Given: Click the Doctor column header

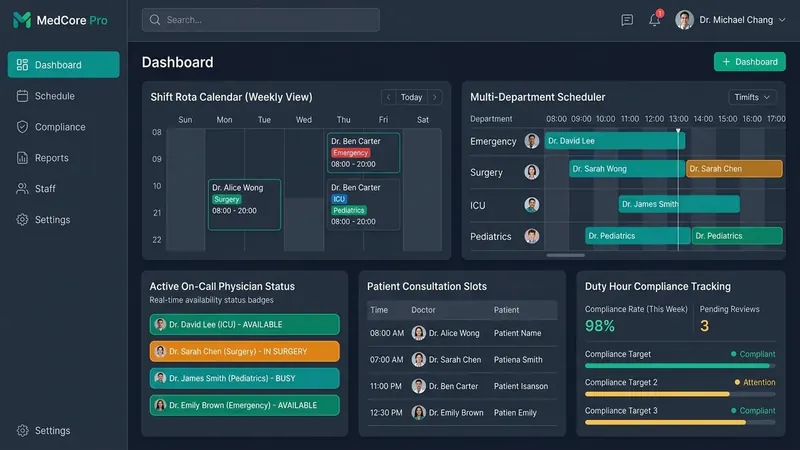Looking at the screenshot, I should coord(423,310).
